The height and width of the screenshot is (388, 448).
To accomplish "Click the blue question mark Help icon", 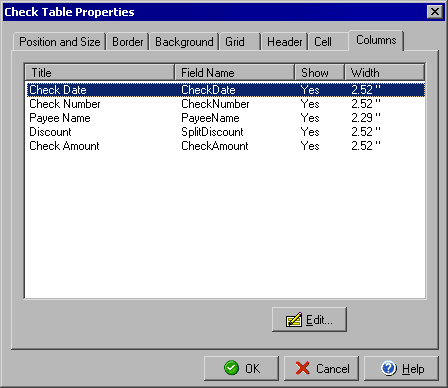I will [x=389, y=368].
